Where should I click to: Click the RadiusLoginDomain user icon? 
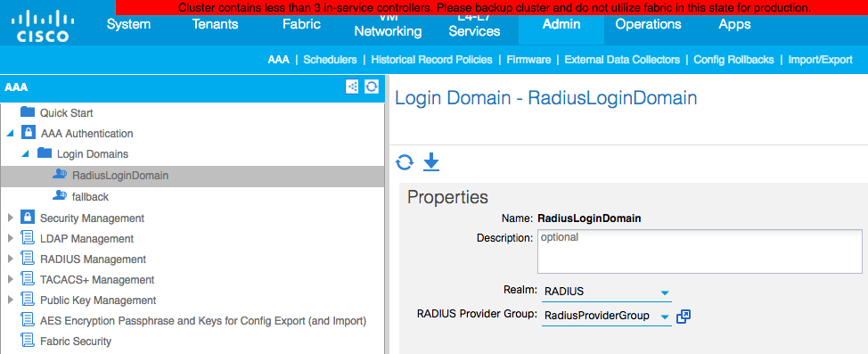pos(60,175)
